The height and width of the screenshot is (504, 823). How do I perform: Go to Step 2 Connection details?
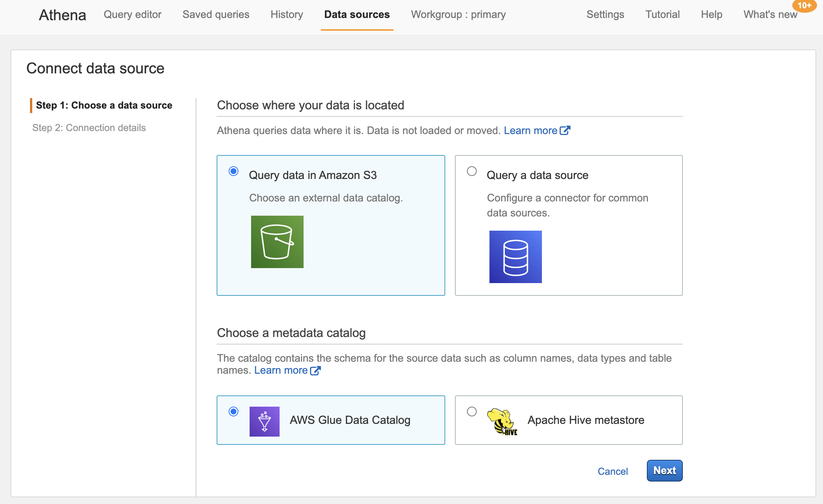(x=89, y=128)
